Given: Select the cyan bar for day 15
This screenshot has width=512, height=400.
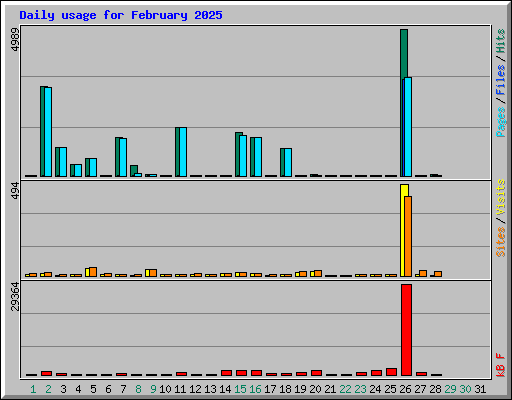Looking at the screenshot, I should point(243,156).
